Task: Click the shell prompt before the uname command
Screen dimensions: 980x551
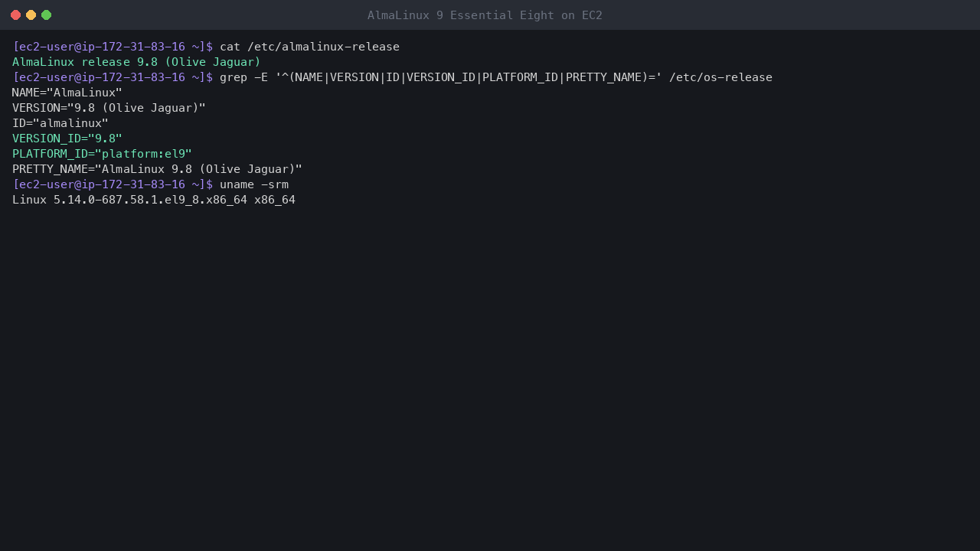Action: tap(113, 184)
